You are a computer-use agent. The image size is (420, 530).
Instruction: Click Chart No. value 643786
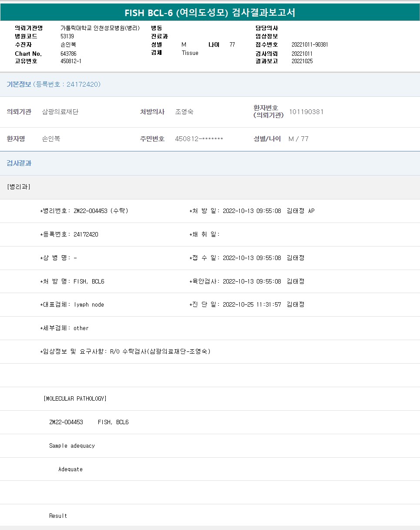point(69,54)
